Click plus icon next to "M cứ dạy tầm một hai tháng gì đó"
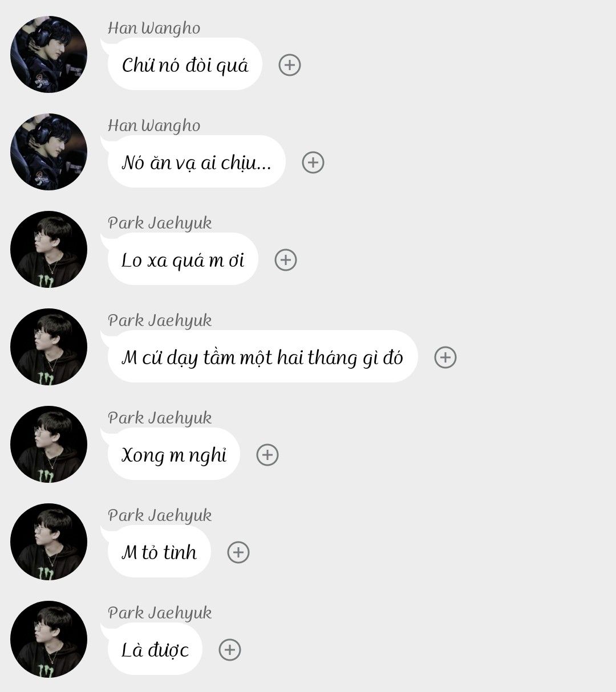 tap(445, 357)
